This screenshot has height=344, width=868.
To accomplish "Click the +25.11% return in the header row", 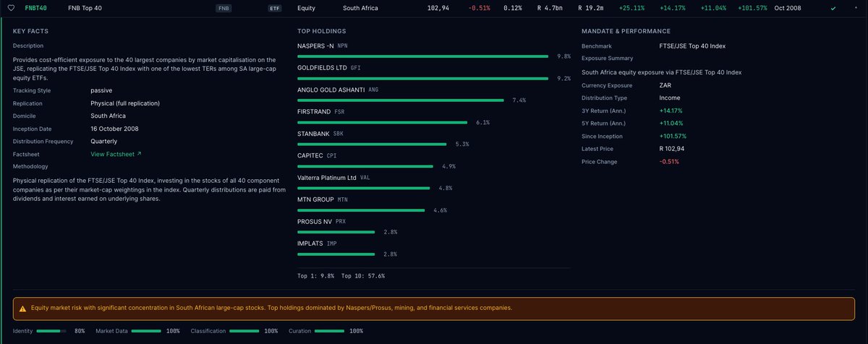I will click(631, 8).
